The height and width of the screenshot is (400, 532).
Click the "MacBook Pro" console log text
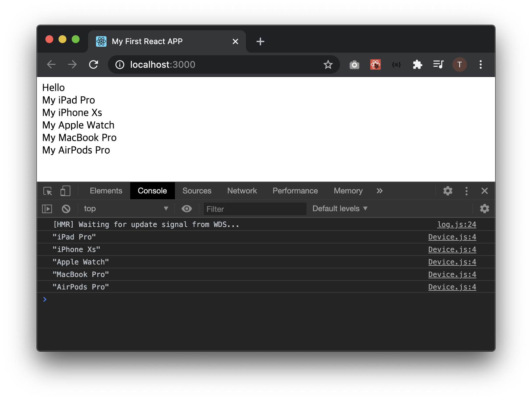[x=81, y=274]
